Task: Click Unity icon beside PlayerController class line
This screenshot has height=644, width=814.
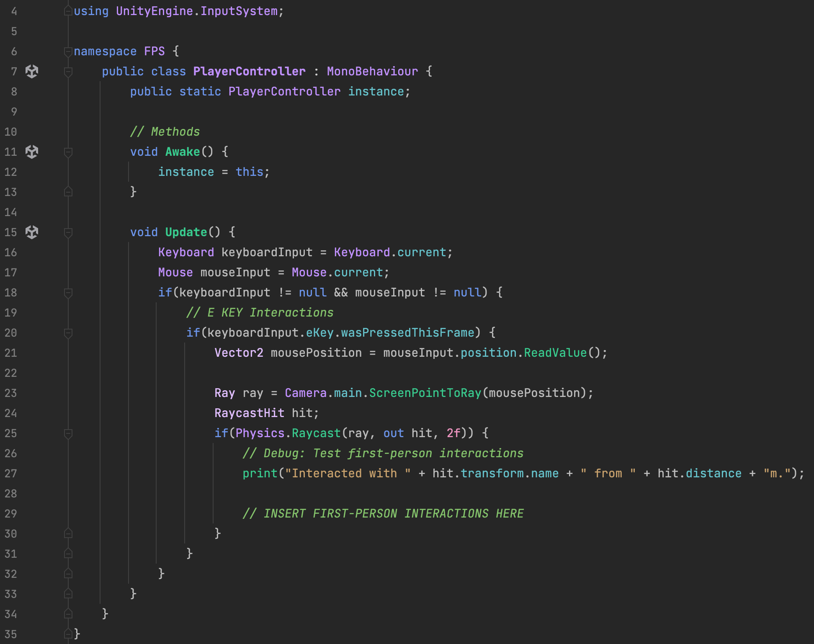Action: click(32, 72)
